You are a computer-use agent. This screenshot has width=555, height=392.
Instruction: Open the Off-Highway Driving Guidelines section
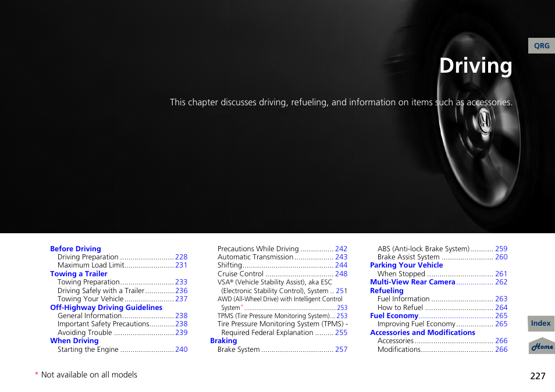[106, 308]
